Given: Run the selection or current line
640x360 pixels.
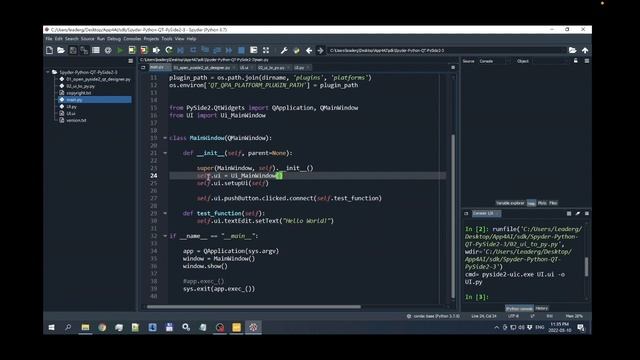Looking at the screenshot, I should pos(156,50).
